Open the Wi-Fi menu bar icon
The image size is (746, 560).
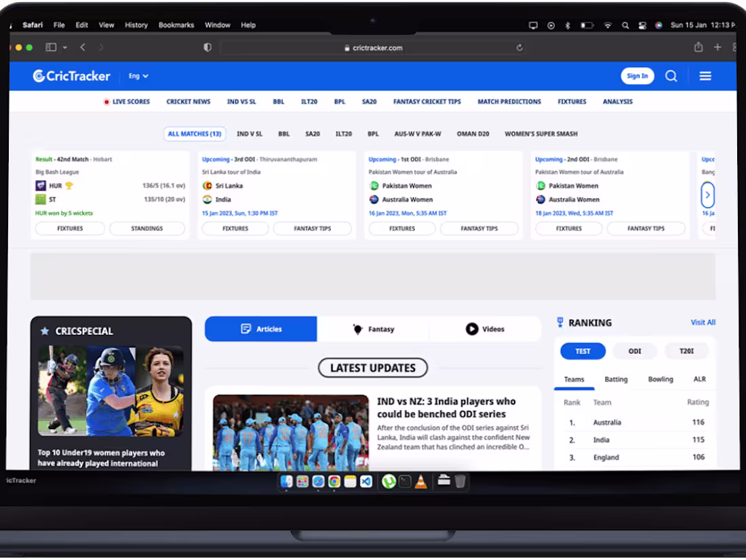click(608, 25)
